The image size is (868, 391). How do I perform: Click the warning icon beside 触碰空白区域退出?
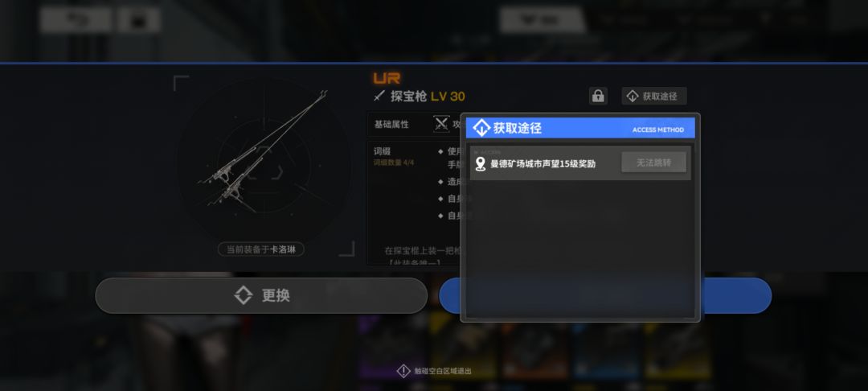coord(403,371)
